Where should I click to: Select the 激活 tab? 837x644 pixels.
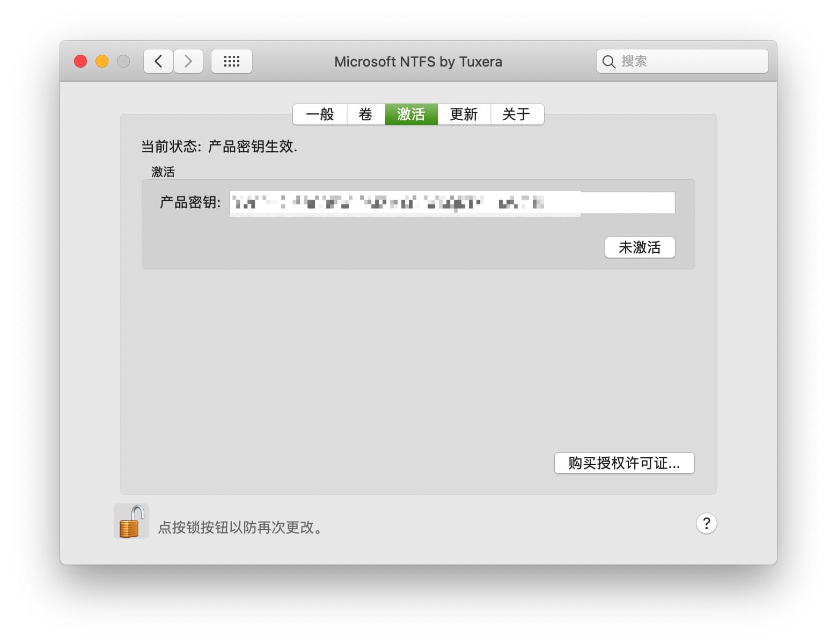click(411, 114)
